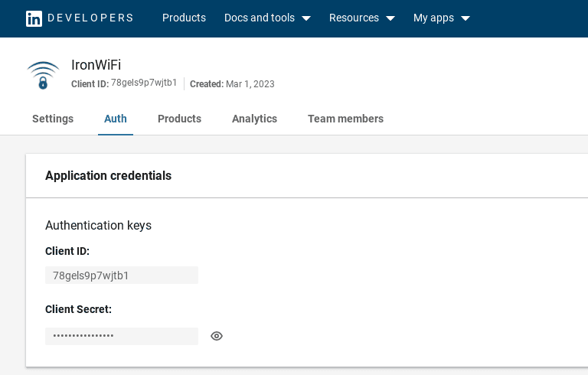
Task: Click the Created date Mar 1, 2023
Action: pyautogui.click(x=250, y=84)
